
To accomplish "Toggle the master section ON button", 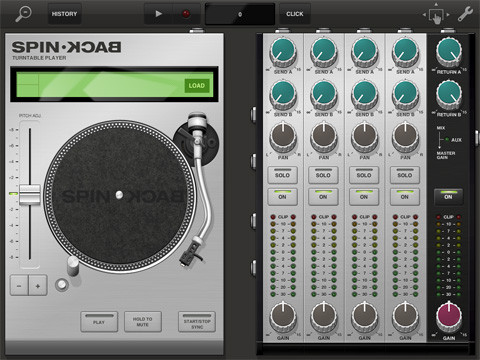I will click(448, 197).
